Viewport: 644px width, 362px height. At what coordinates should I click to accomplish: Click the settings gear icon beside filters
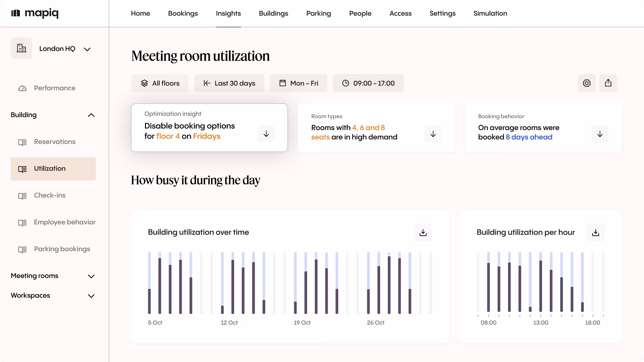click(x=586, y=83)
